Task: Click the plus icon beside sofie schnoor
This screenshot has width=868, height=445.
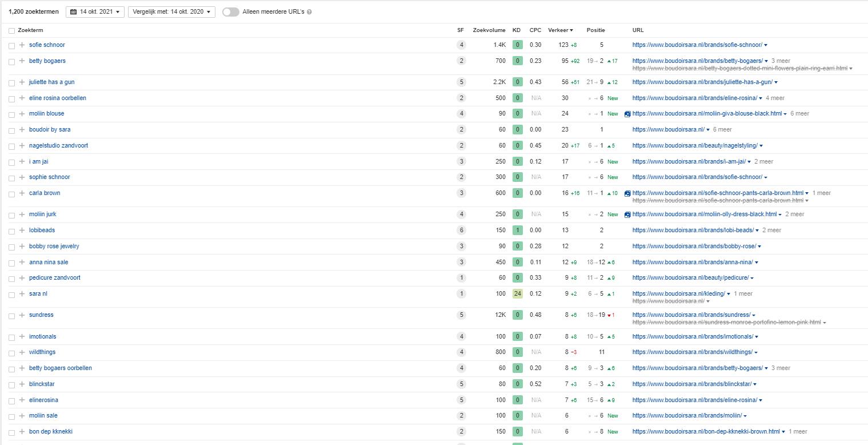Action: [22, 45]
